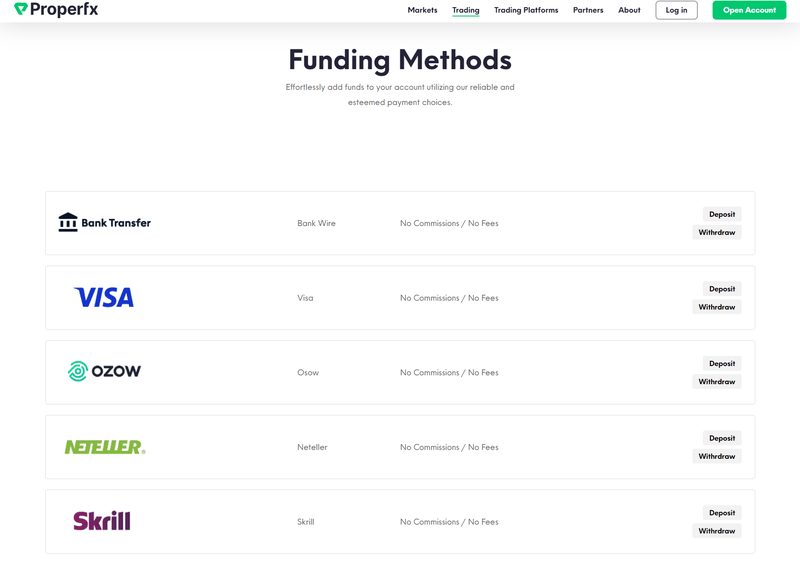The height and width of the screenshot is (579, 800).
Task: Click Withdraw for Skrill
Action: (717, 531)
